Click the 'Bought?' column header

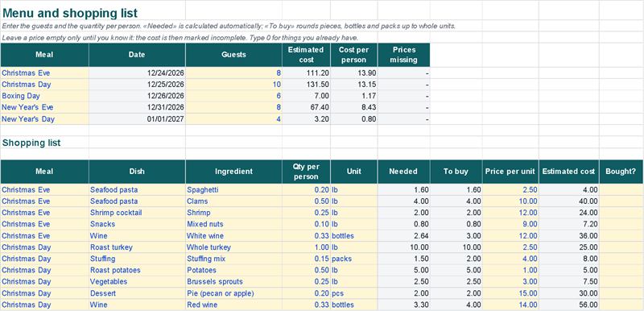coord(621,172)
